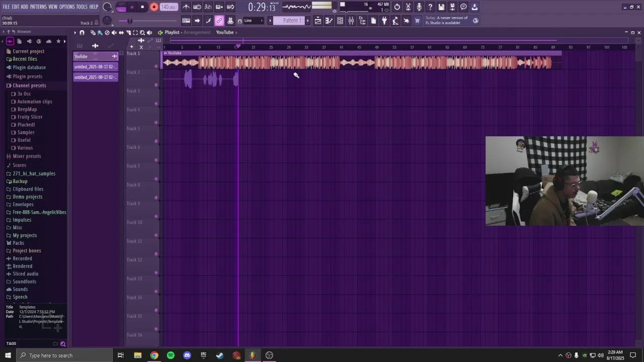The image size is (644, 362).
Task: Click the one-click audio recording microphone icon
Action: (x=419, y=7)
